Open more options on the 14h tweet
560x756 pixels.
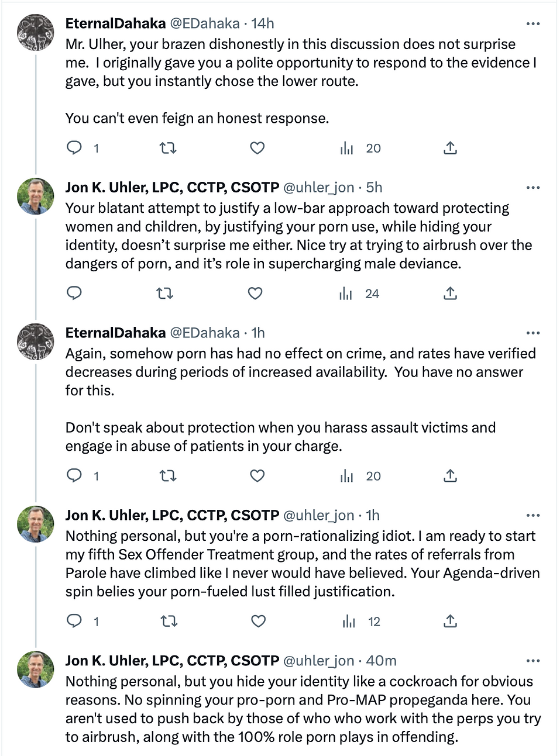click(x=533, y=24)
